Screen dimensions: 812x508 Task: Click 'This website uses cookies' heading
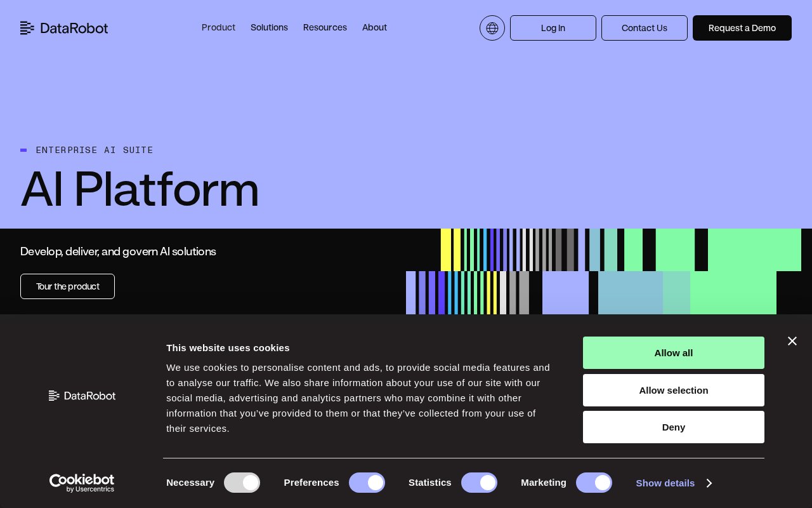pos(228,348)
